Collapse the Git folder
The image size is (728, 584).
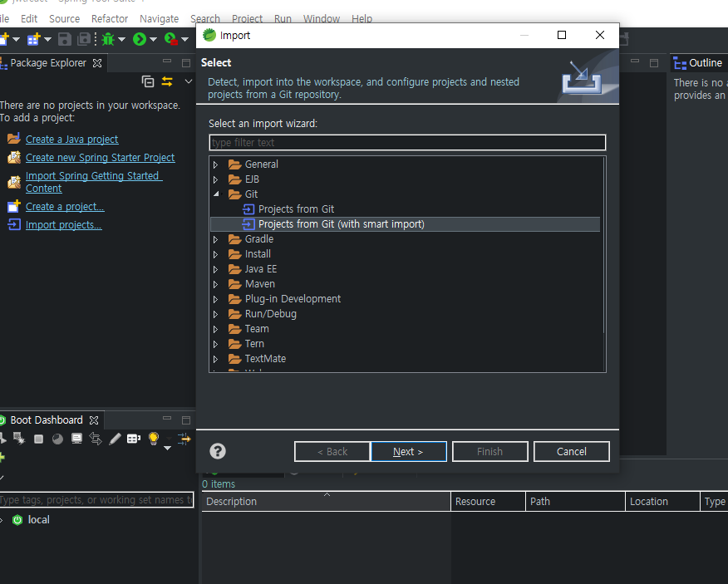216,194
